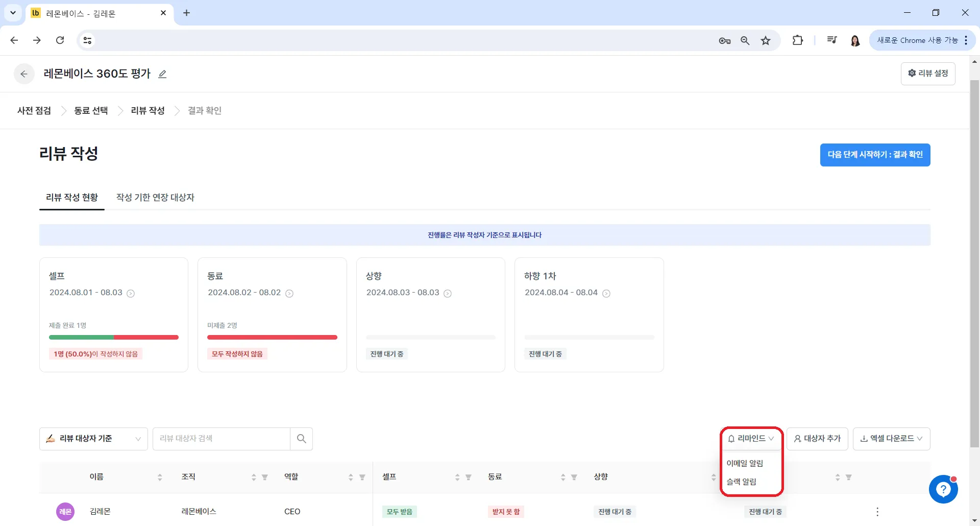Screen dimensions: 980x526
Task: Switch to the 작성 기한 연장 대상자 tab
Action: click(155, 198)
